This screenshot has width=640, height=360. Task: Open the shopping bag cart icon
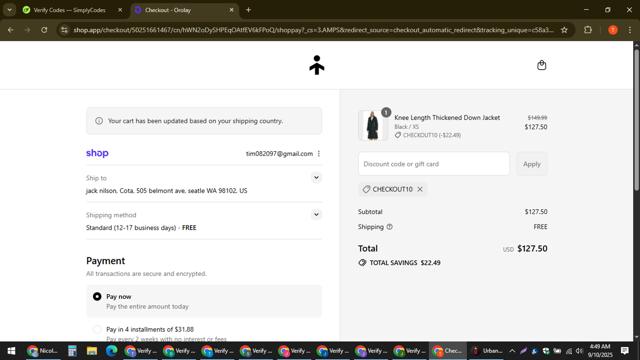[541, 65]
